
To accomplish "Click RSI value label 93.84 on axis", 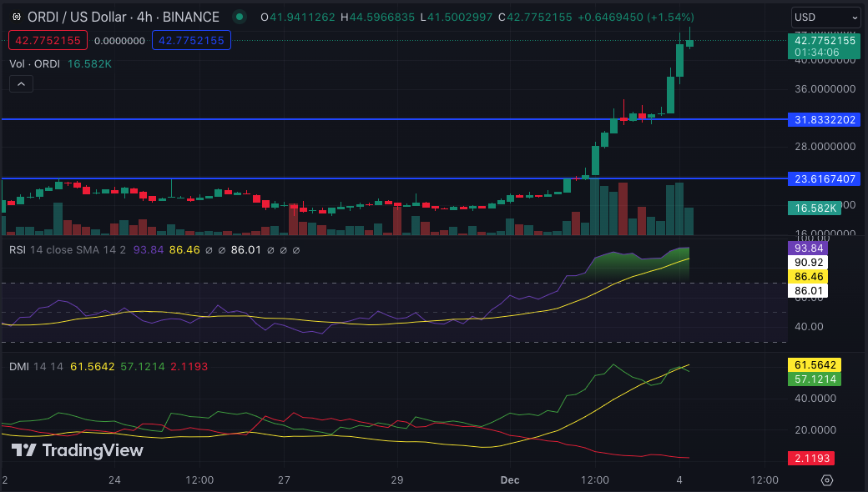I will click(808, 249).
